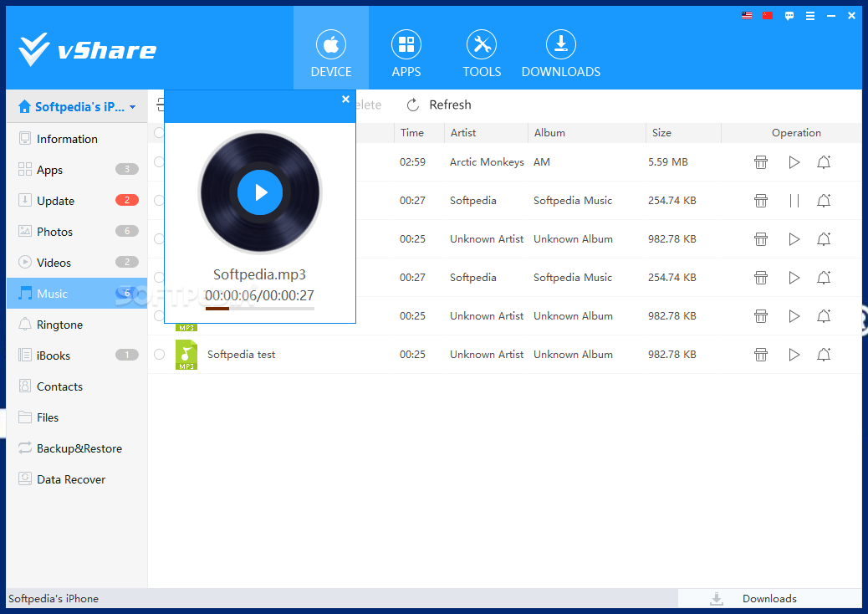Image resolution: width=868 pixels, height=614 pixels.
Task: Select Information in the sidebar
Action: click(77, 138)
